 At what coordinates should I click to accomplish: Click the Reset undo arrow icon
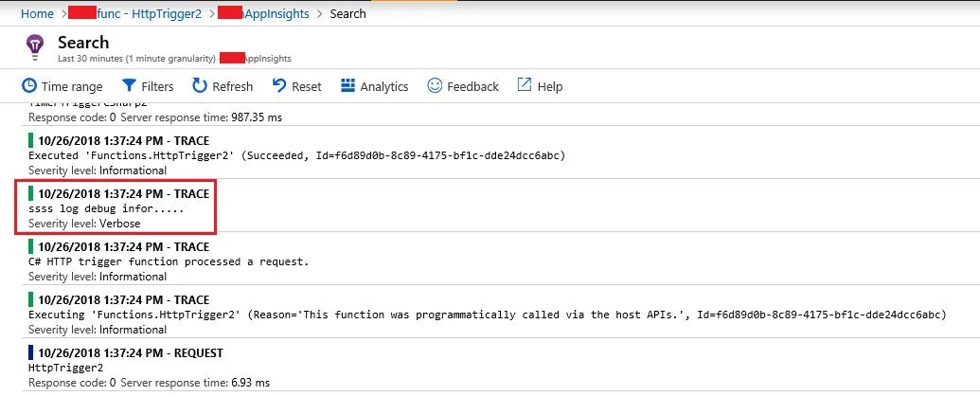[279, 86]
